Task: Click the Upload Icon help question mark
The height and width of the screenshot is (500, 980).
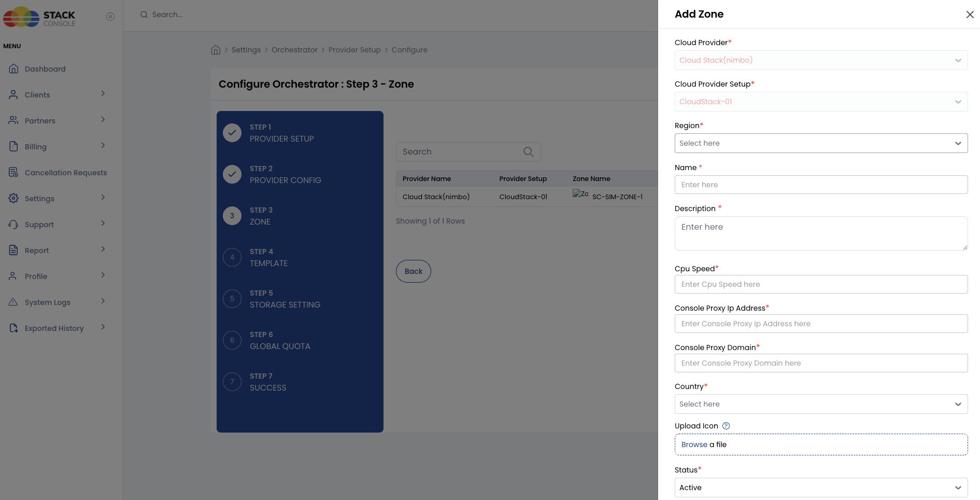Action: 726,426
